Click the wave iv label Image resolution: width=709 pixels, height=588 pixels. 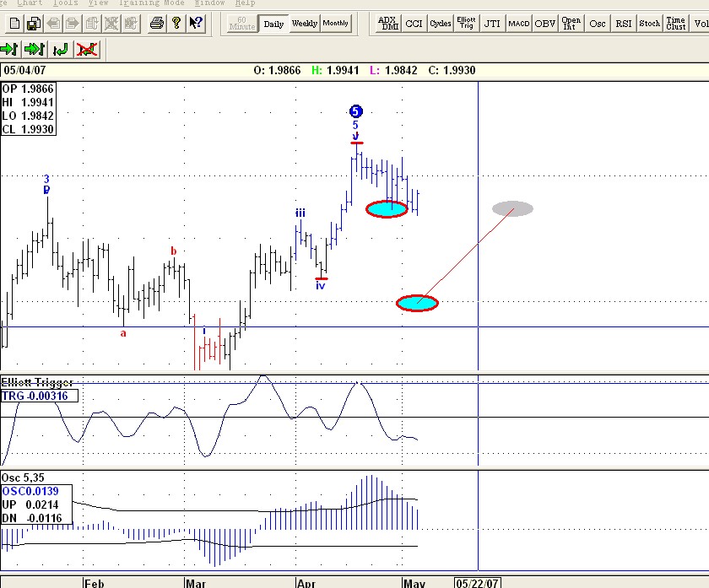[x=321, y=286]
